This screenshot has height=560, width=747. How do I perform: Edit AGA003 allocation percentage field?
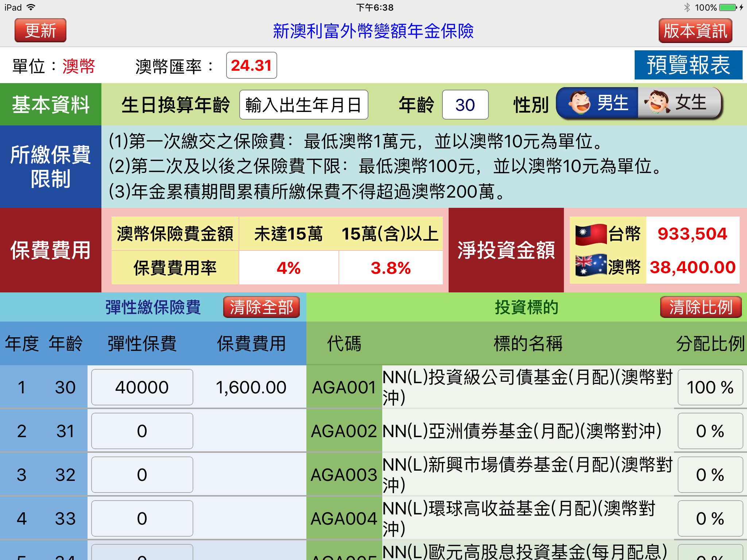point(710,475)
